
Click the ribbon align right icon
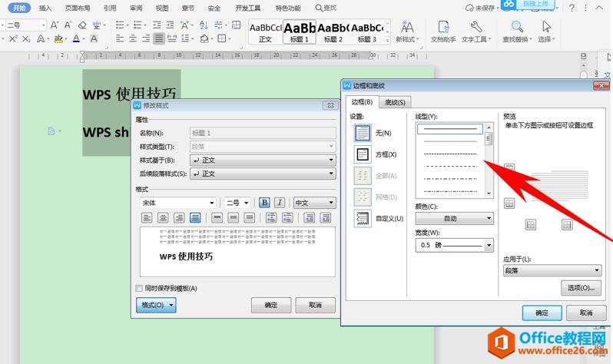pos(146,38)
